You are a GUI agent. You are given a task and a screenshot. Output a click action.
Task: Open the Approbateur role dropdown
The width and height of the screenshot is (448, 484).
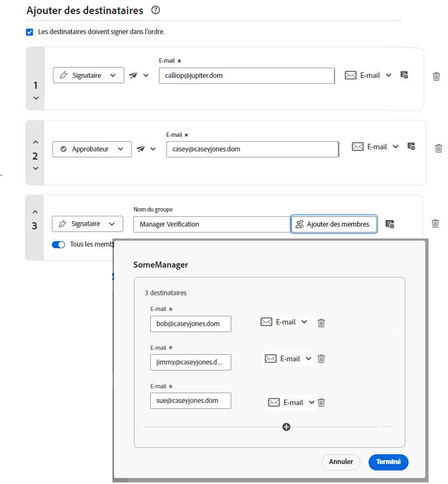point(92,149)
